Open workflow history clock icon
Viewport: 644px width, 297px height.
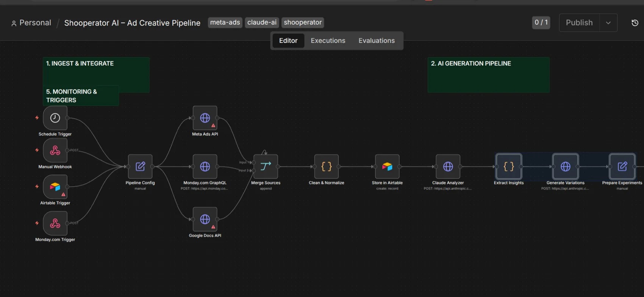coord(635,23)
